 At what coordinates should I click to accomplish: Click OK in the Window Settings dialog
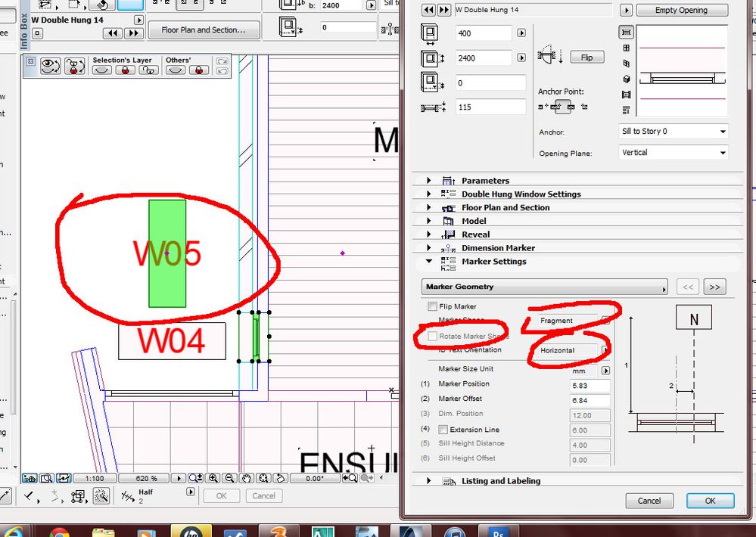pos(710,501)
